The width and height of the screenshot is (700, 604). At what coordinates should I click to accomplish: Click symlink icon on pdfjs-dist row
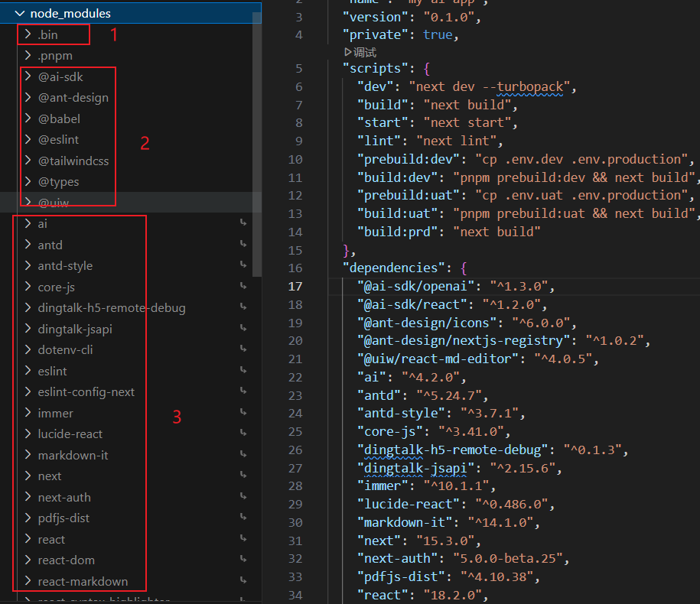click(x=243, y=518)
